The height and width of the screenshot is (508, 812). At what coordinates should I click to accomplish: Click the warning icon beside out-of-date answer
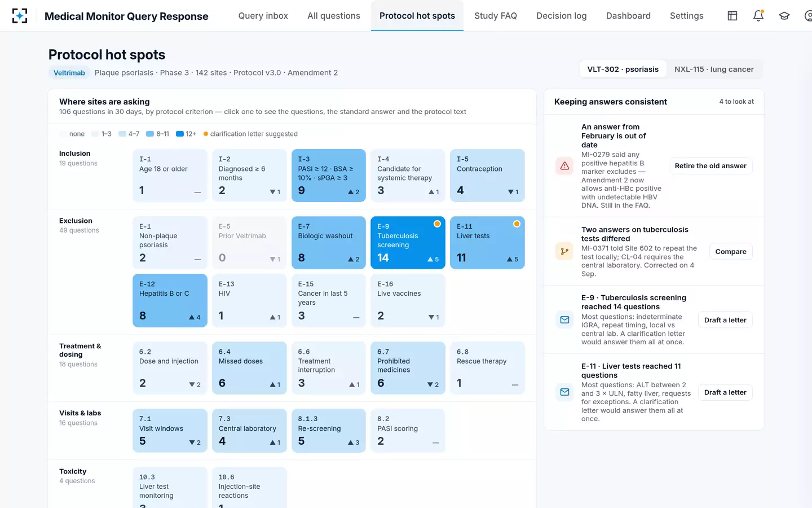coord(564,166)
